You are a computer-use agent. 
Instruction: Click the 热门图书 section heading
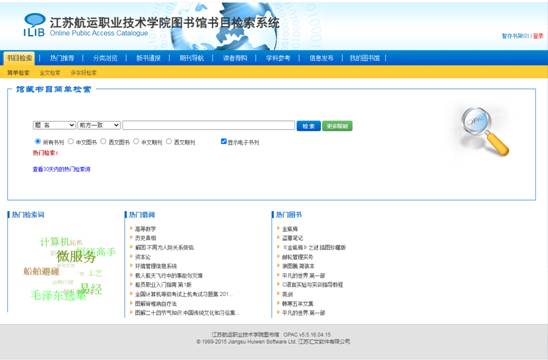(x=289, y=215)
